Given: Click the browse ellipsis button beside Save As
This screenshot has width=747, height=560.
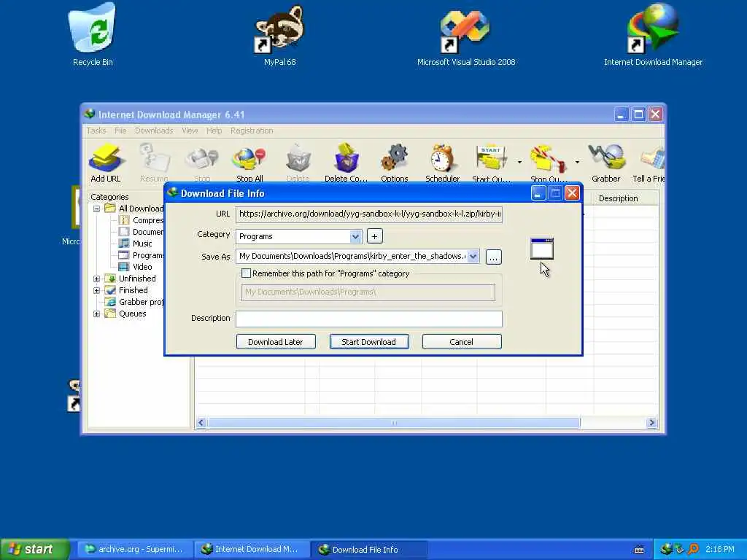Looking at the screenshot, I should (494, 257).
